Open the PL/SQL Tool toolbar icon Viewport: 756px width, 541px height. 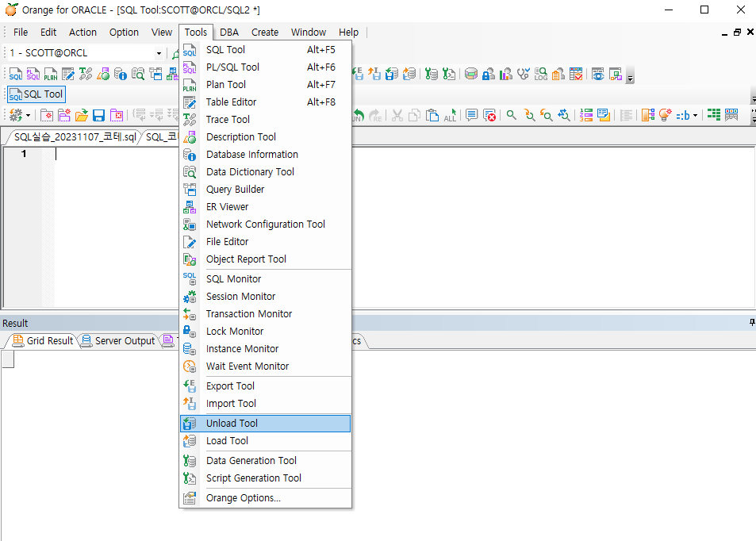(x=33, y=75)
